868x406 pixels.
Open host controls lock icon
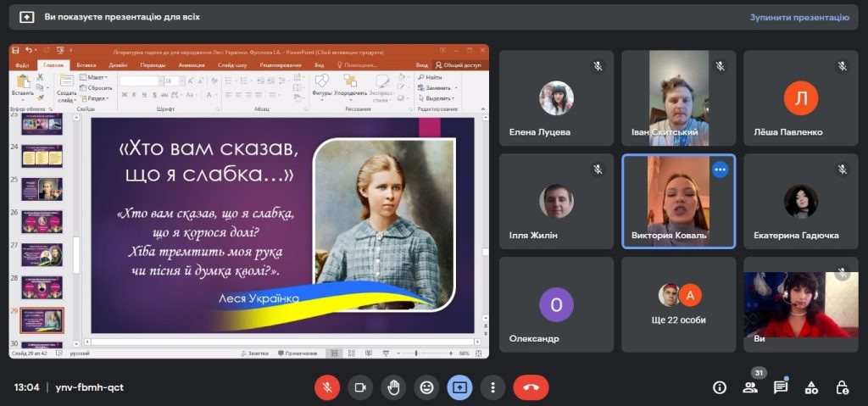842,387
